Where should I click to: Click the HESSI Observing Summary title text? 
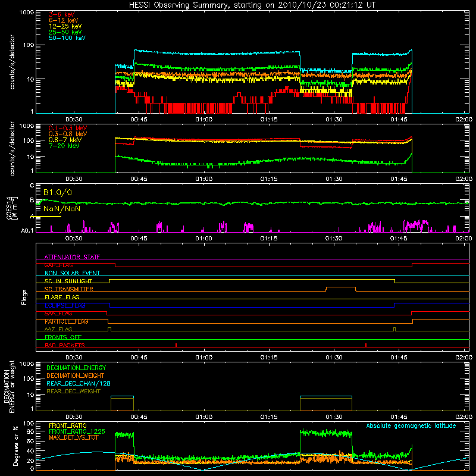point(252,5)
